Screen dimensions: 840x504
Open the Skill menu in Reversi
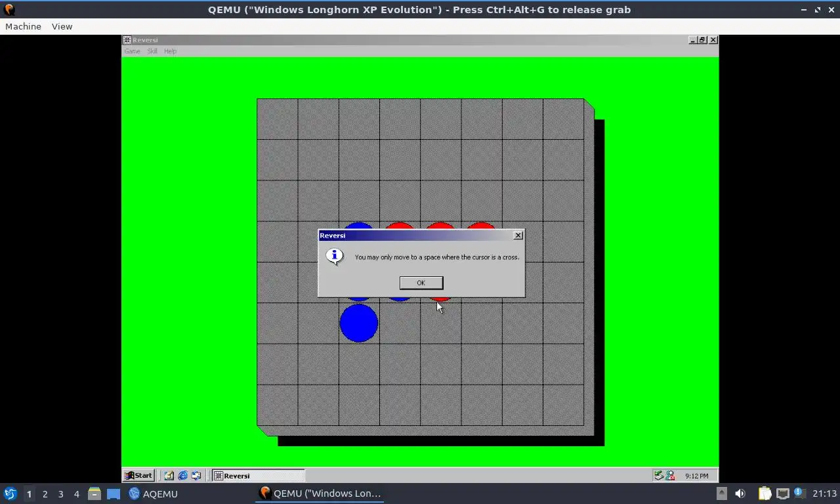(x=152, y=51)
